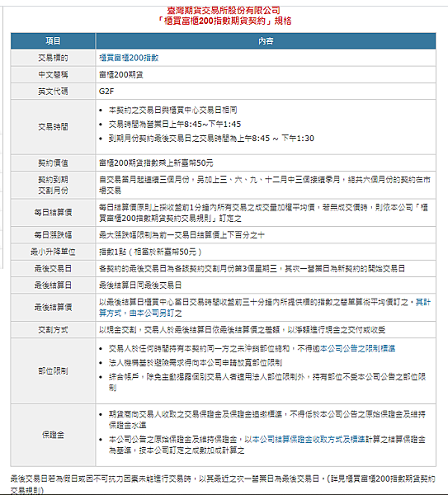Viewport: 448px width, 495px height.
Task: Select the 中文簡稱 row label
Action: pyautogui.click(x=53, y=74)
